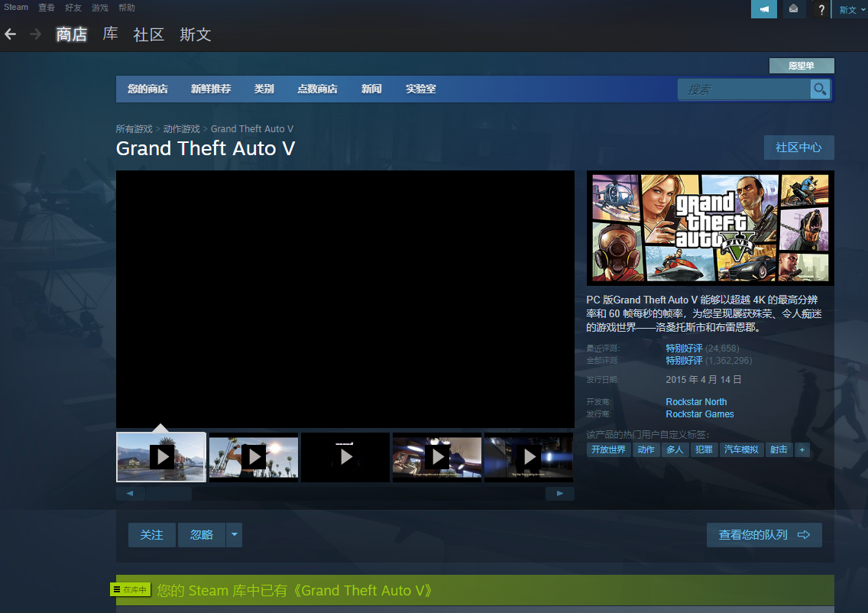This screenshot has height=613, width=868.
Task: Click the black main video player area
Action: [345, 299]
